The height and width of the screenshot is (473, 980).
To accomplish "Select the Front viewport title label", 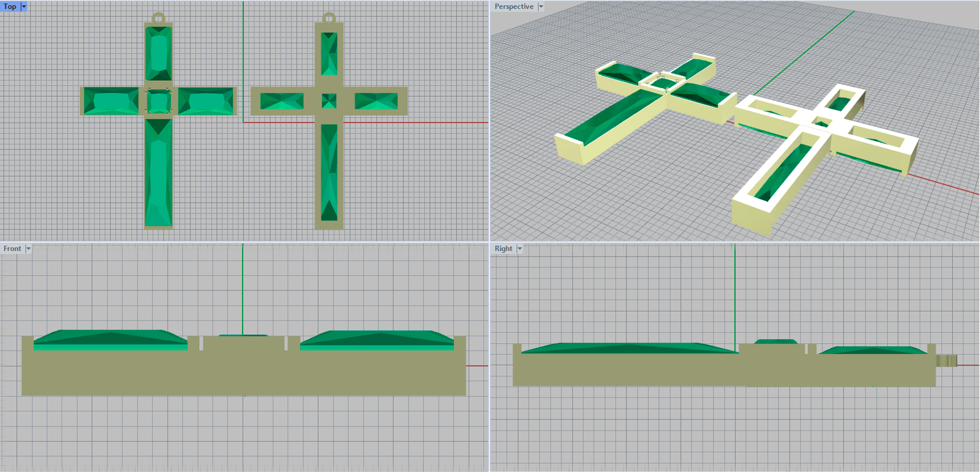I will [12, 249].
